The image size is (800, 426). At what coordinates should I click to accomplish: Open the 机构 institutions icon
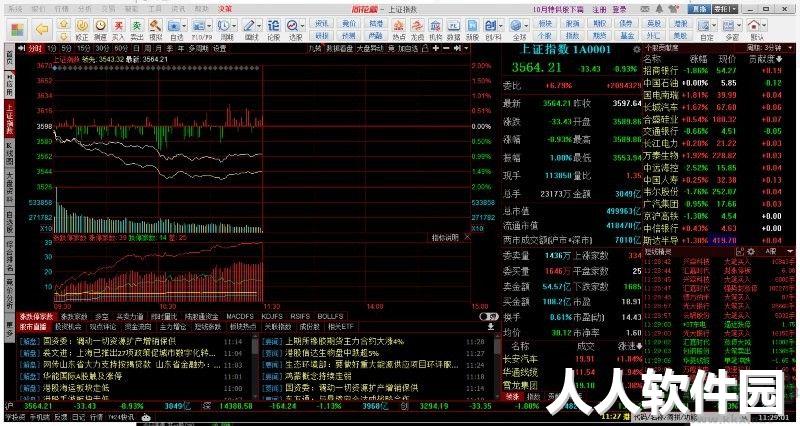tap(435, 29)
